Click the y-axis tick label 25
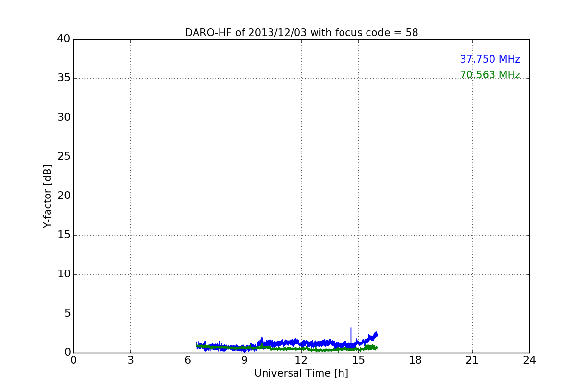This screenshot has height=392, width=588. 64,157
